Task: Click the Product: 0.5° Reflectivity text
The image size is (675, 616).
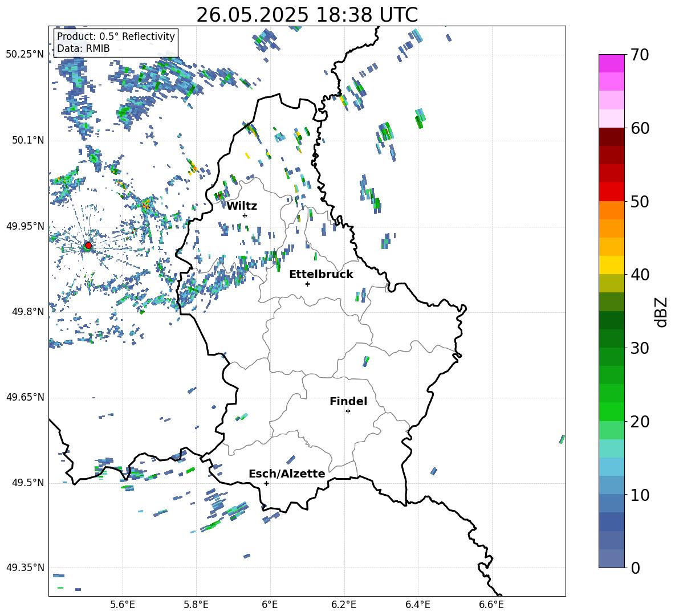Action: (116, 36)
